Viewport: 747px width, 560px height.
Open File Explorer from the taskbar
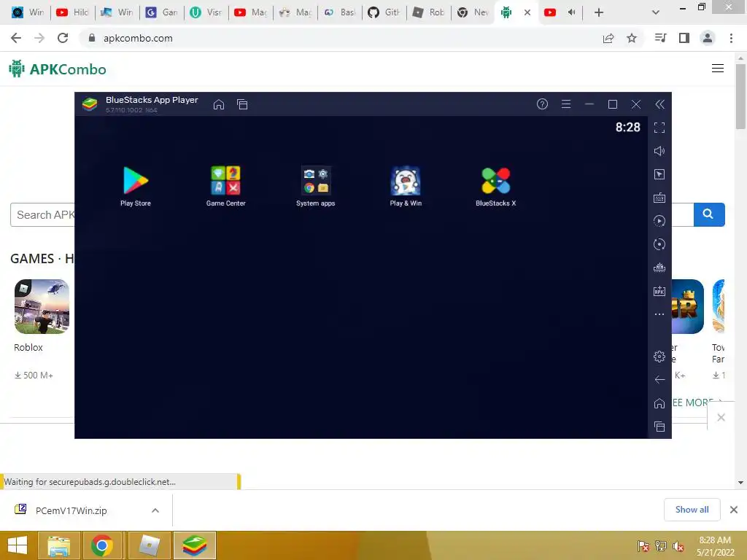(59, 545)
